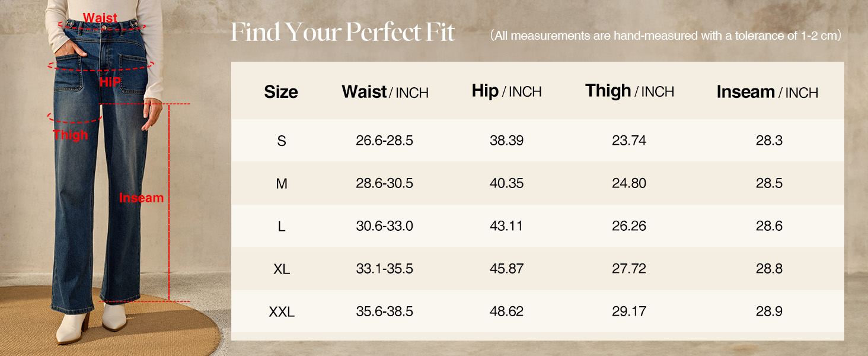868x356 pixels.
Task: Click the red Thigh label on photo
Action: pos(70,135)
